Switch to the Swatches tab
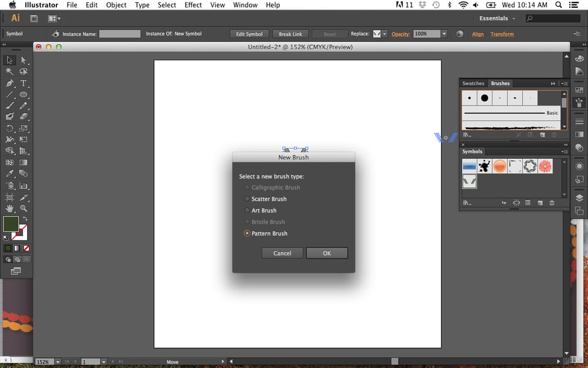588x368 pixels. click(x=473, y=84)
